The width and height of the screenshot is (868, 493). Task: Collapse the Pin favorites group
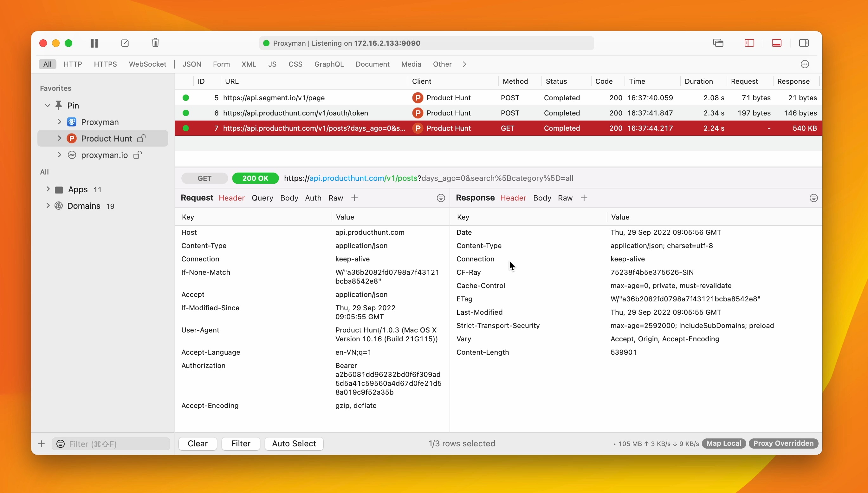tap(48, 105)
